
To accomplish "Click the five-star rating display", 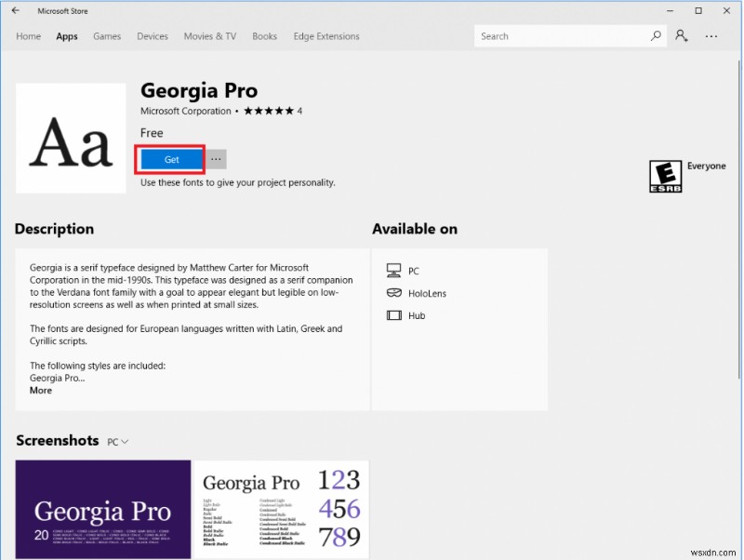I will (x=270, y=110).
